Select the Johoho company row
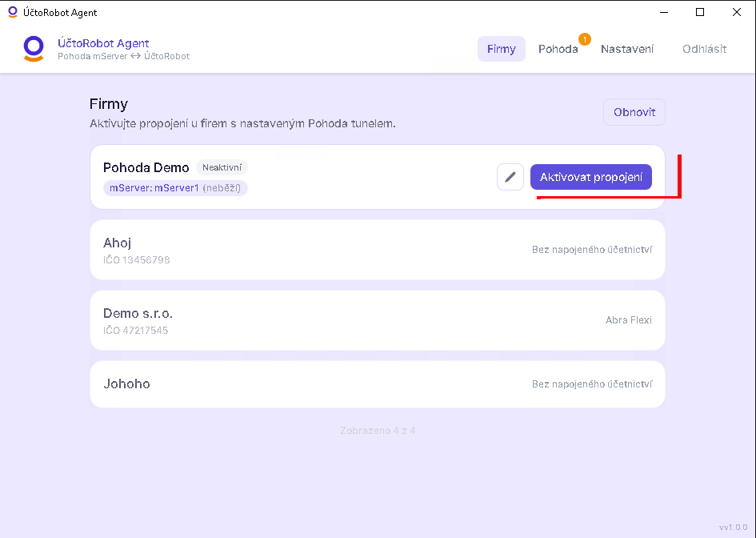This screenshot has height=538, width=756. pyautogui.click(x=378, y=384)
